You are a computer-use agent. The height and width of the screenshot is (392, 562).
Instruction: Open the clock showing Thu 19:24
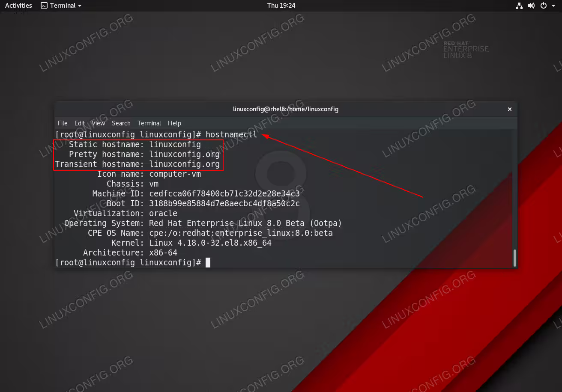point(281,6)
